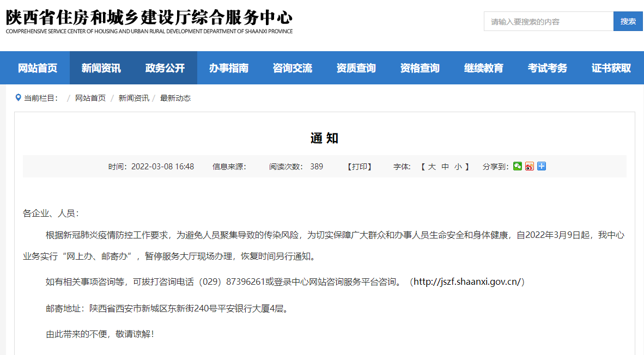Select 办事指南 in the nav bar
The image size is (644, 355).
[229, 68]
